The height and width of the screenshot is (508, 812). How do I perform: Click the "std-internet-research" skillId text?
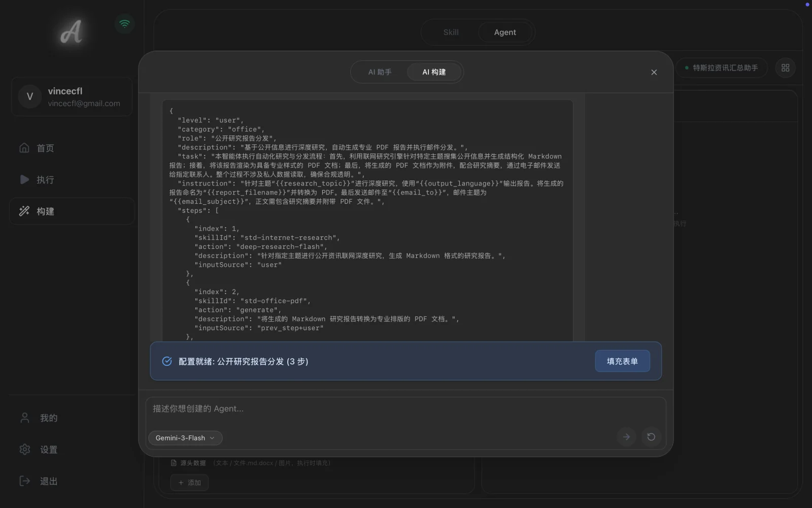(x=288, y=238)
